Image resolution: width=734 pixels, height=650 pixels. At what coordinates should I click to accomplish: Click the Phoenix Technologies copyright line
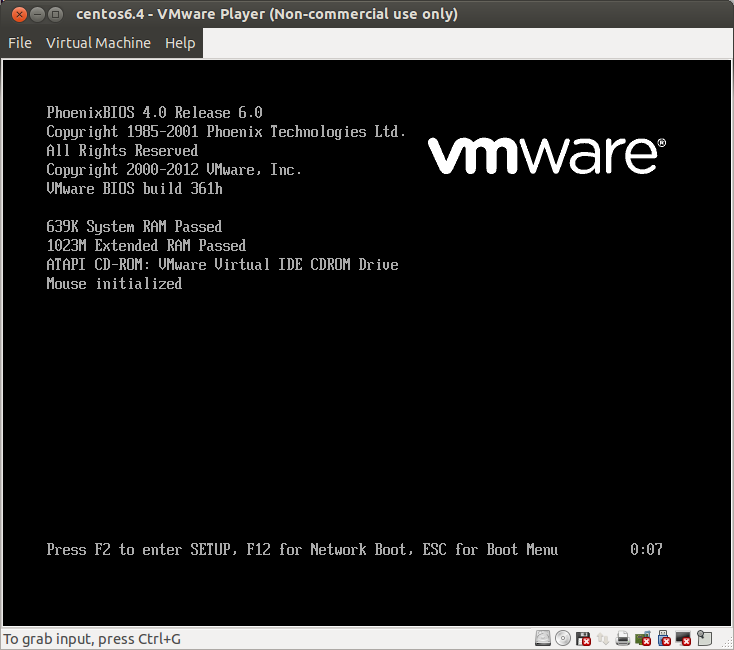226,132
